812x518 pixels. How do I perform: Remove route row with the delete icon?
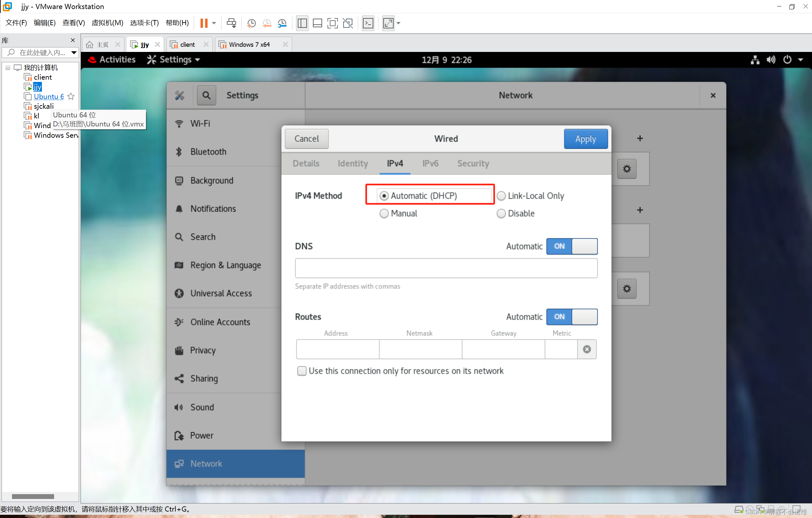point(587,349)
